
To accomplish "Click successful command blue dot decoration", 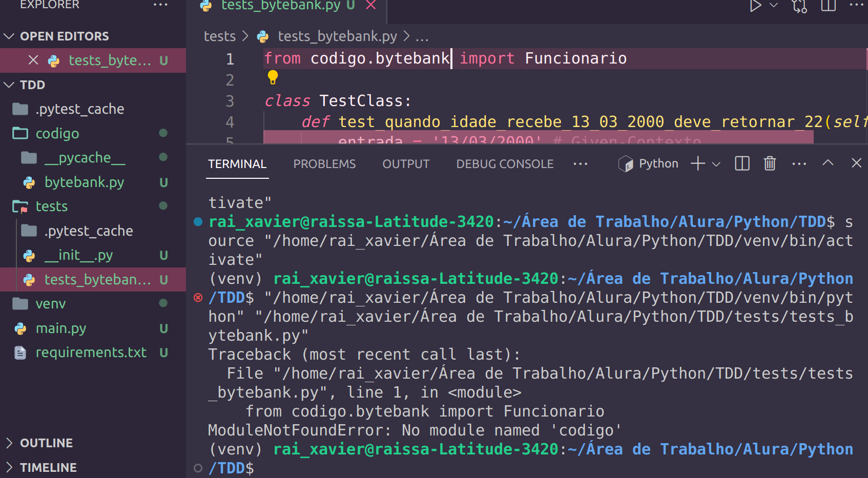I will (x=198, y=222).
